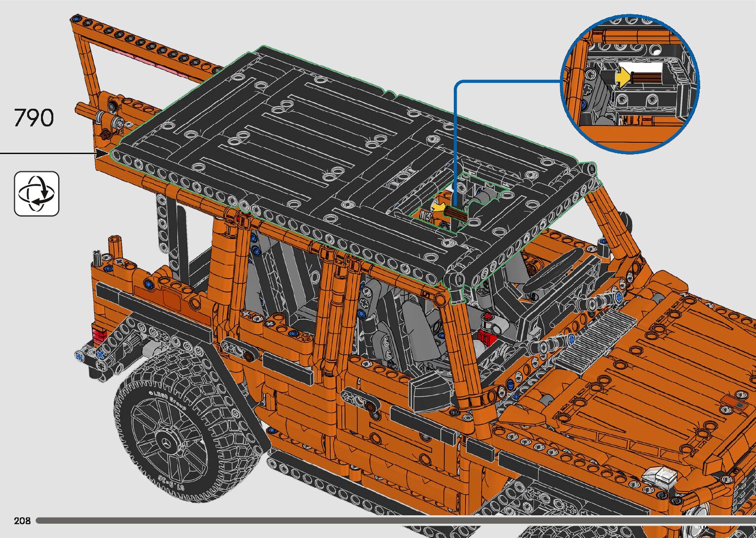Select the red tail light at the rear
This screenshot has width=756, height=538.
coord(99,333)
